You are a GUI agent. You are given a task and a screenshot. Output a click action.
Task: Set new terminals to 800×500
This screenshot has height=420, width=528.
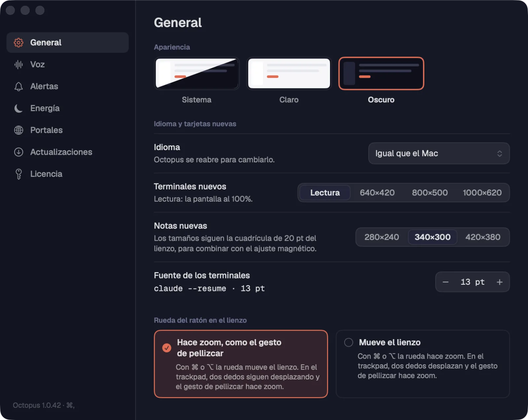[430, 193]
